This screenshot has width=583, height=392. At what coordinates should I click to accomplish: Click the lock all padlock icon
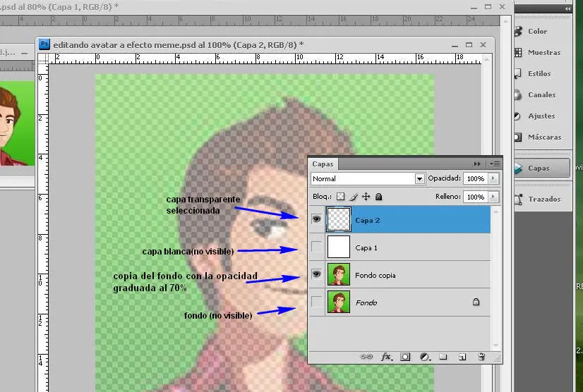tap(378, 197)
